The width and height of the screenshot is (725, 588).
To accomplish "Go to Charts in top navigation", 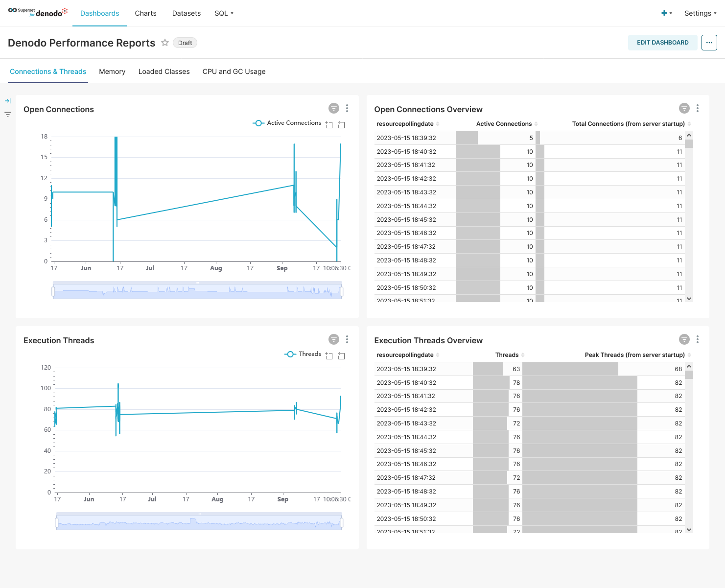I will (146, 13).
